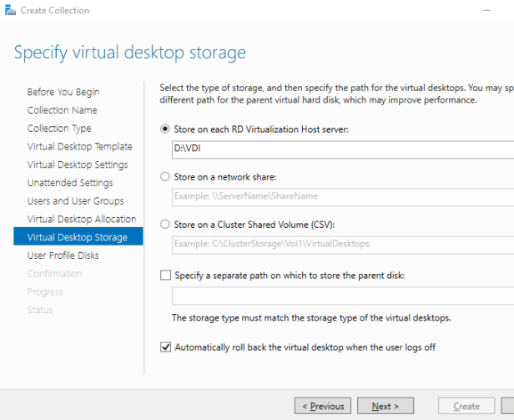The width and height of the screenshot is (514, 420).
Task: Click the D:\VDI path input field
Action: coord(342,149)
